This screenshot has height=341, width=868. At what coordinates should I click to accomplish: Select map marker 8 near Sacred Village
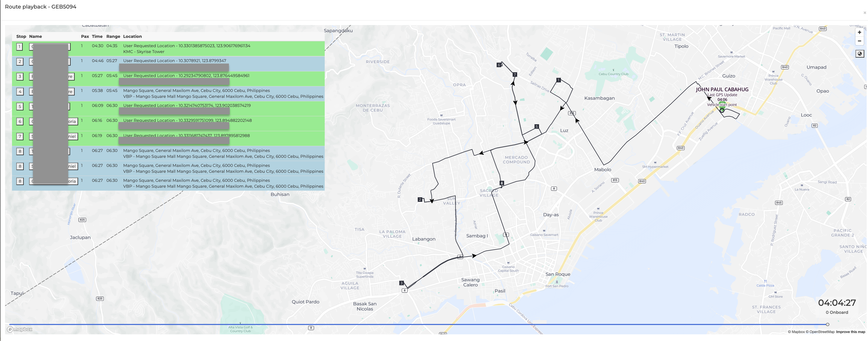coord(502,183)
